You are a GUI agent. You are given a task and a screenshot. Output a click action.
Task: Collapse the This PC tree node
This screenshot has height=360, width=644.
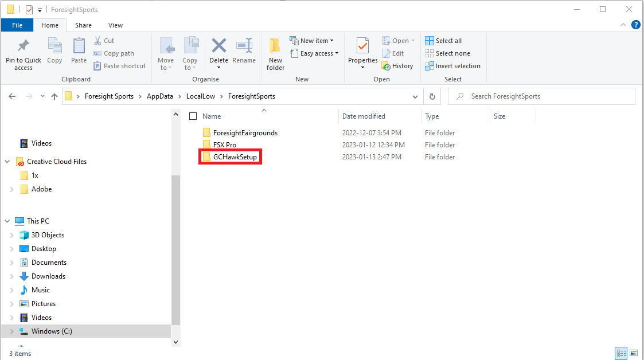pos(7,221)
